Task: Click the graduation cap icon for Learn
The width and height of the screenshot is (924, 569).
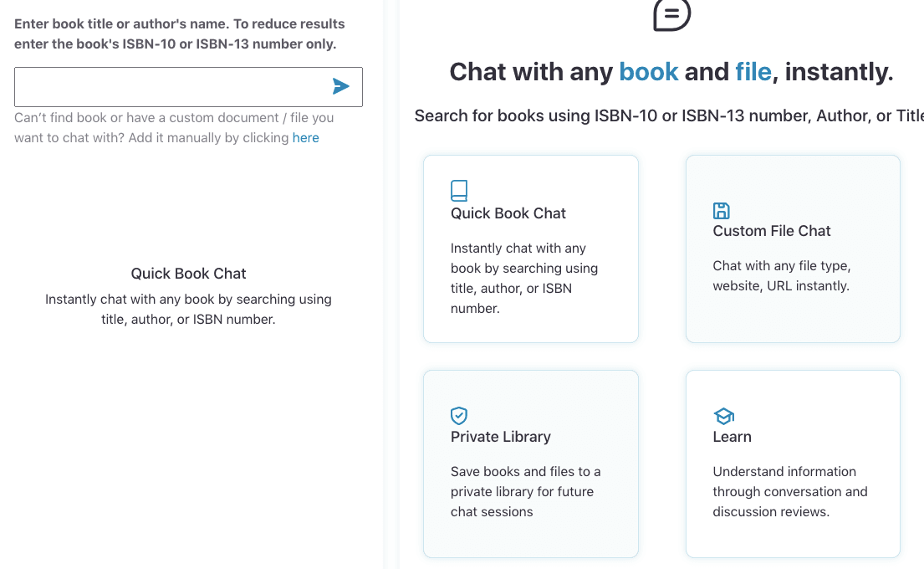Action: coord(723,416)
